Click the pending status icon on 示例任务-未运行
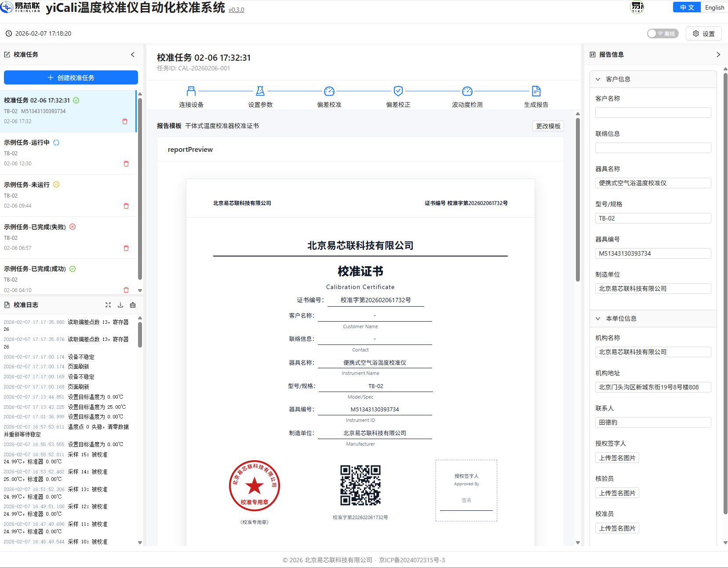This screenshot has width=728, height=568. pos(56,185)
